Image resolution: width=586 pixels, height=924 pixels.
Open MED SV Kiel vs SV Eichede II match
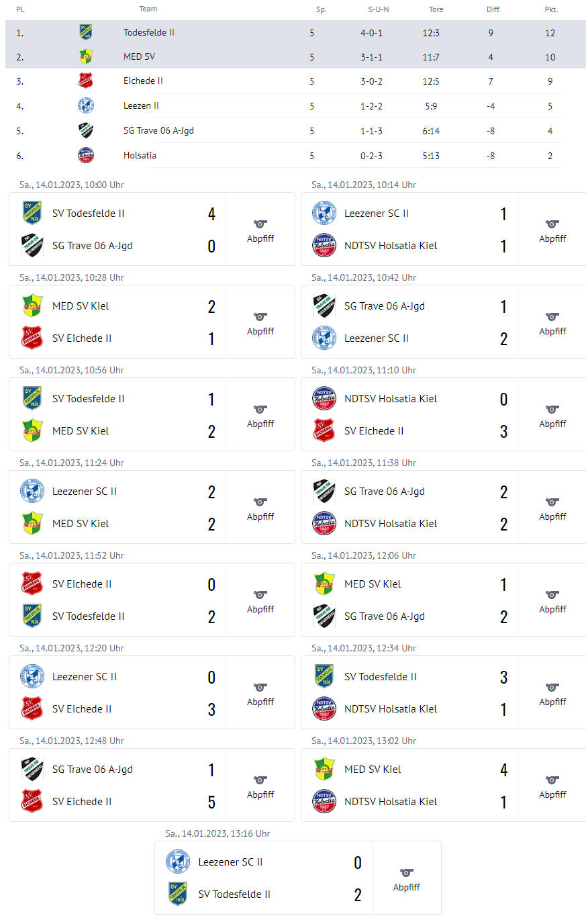coord(152,322)
